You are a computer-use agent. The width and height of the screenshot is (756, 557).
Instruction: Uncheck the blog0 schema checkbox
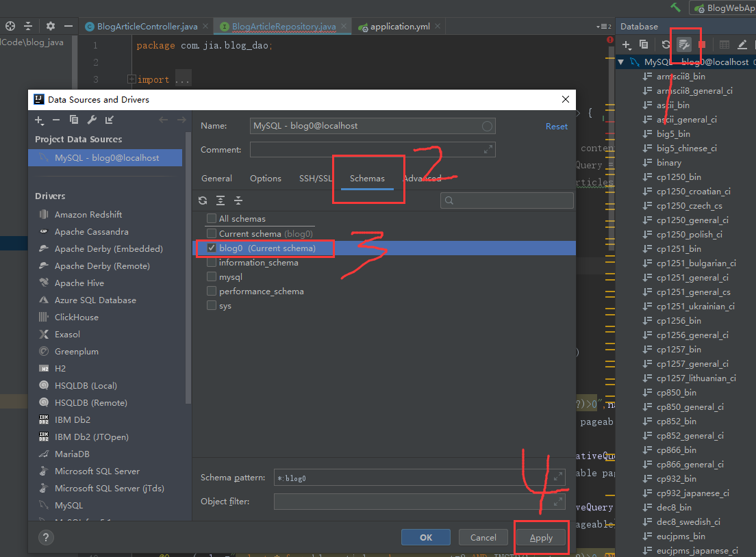pos(211,248)
